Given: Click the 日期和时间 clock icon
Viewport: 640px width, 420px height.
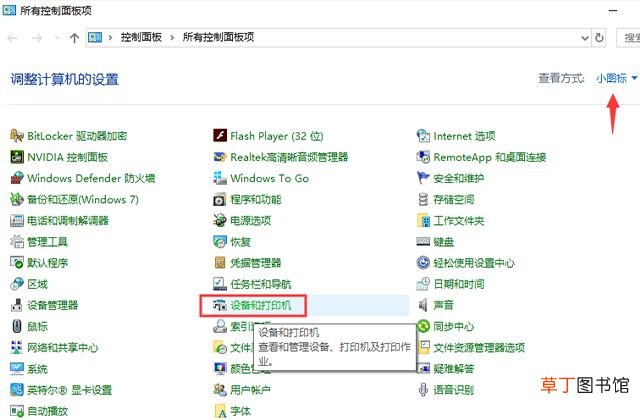Looking at the screenshot, I should click(x=423, y=284).
